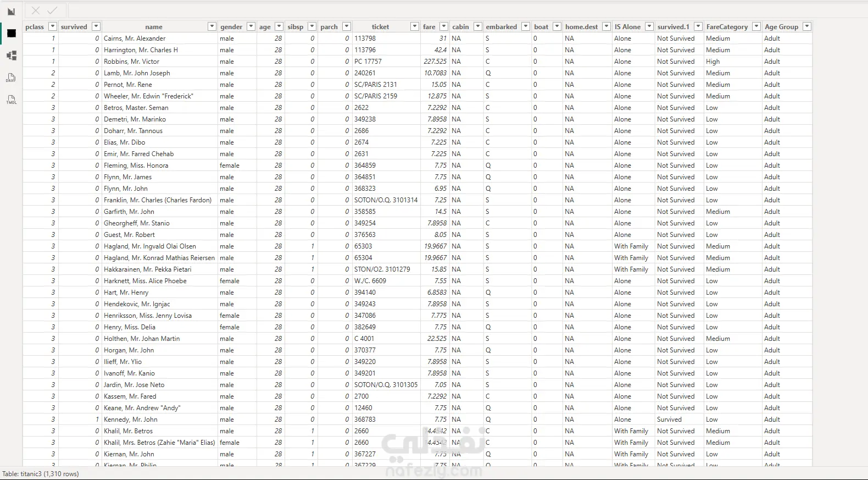Screen dimensions: 868x480
Task: Open home.dest column filter dropdown
Action: 607,26
